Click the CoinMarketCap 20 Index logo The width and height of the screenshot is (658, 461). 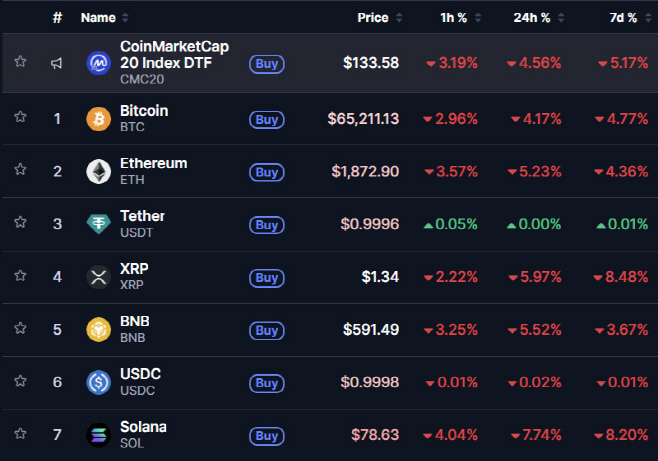click(x=98, y=63)
